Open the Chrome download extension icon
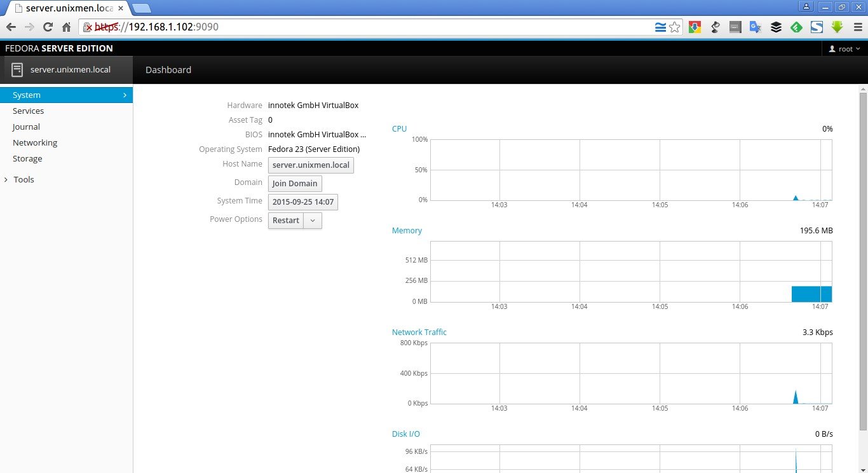The height and width of the screenshot is (473, 868). point(695,27)
